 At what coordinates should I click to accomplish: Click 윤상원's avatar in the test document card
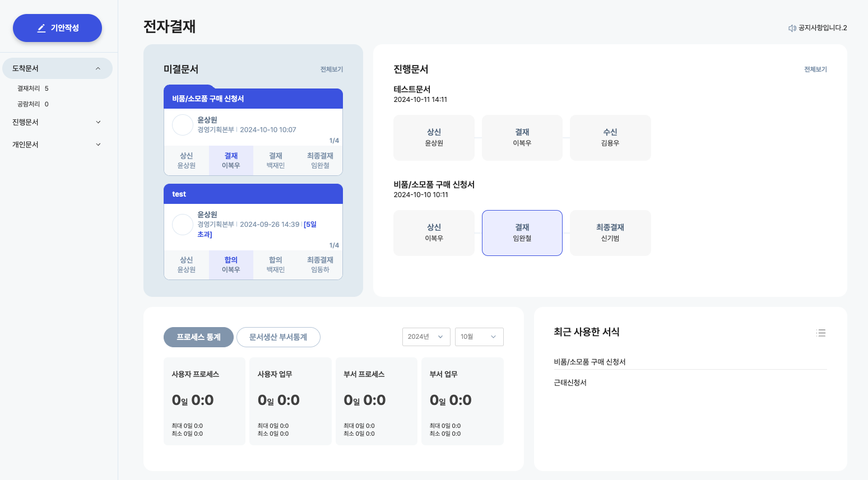click(183, 225)
